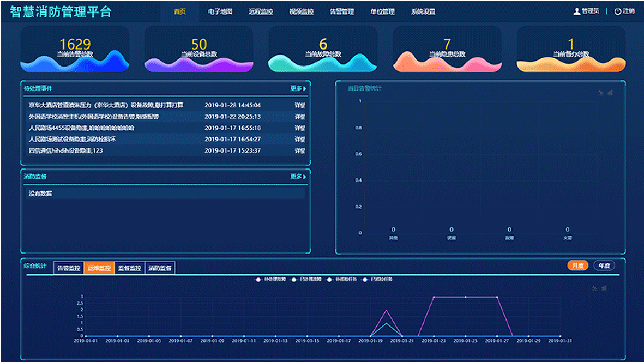Viewport: 644px width, 362px height.
Task: Open 详情 for 京华大酒店 event
Action: pos(299,105)
